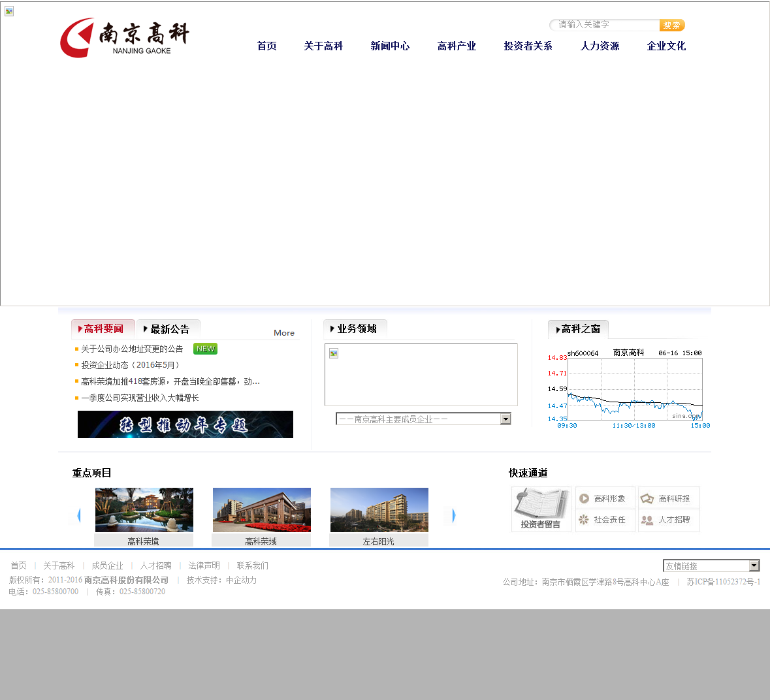Screen dimensions: 770x700
Task: Open 投资企业动态（2016年5月）news item
Action: pyautogui.click(x=131, y=365)
